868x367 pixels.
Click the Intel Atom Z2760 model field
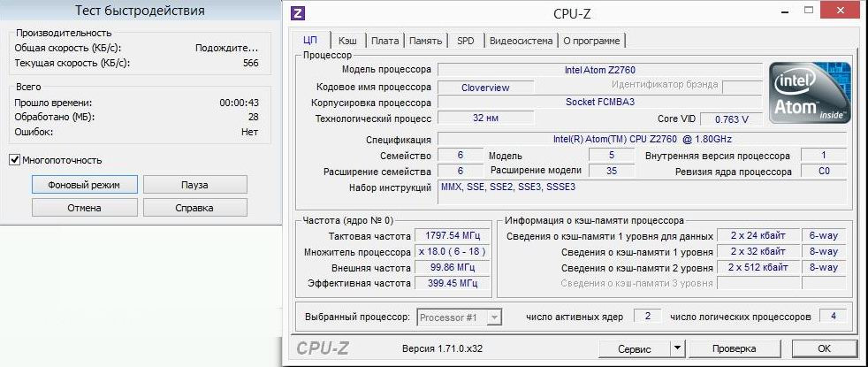[x=600, y=69]
